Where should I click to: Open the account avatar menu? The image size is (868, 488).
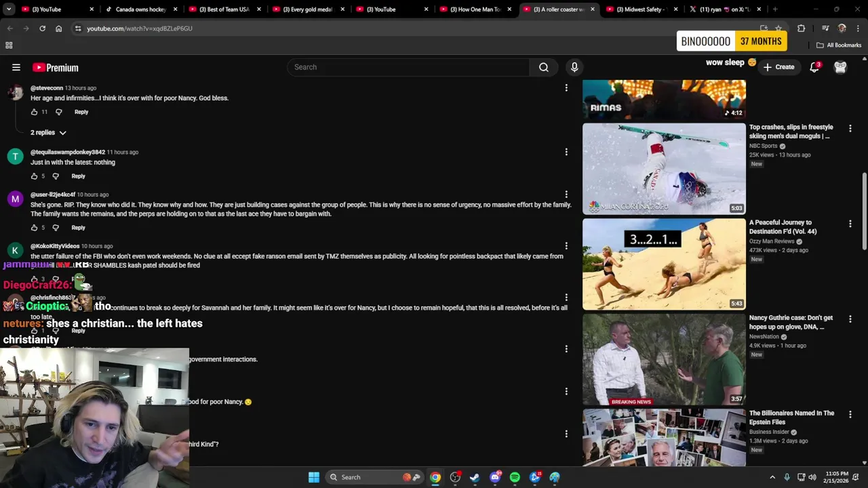click(840, 67)
